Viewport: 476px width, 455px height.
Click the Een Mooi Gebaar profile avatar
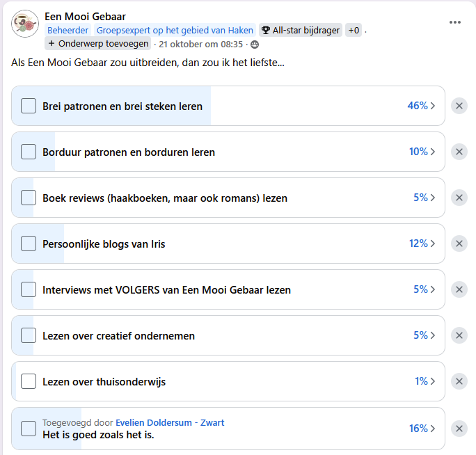[25, 24]
